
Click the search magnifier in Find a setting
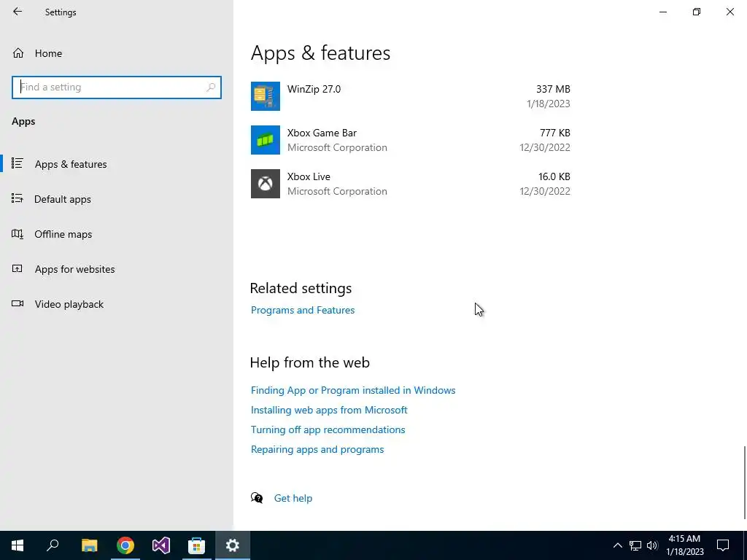(x=211, y=87)
